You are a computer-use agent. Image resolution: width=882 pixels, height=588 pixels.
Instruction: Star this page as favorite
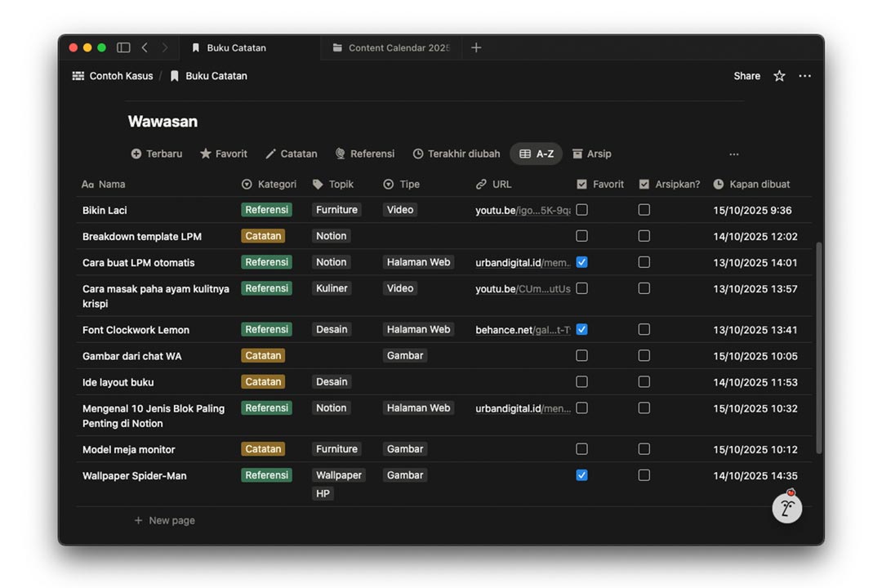pyautogui.click(x=779, y=76)
